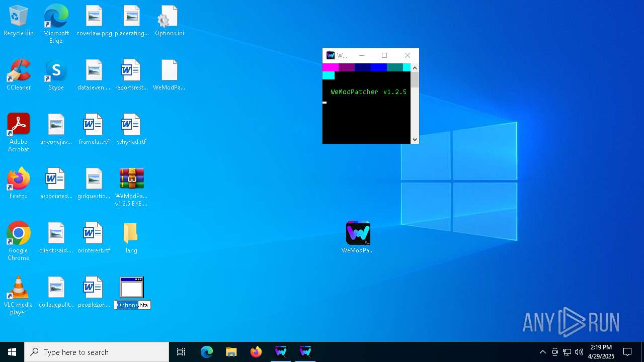Select the collegepolit image file icon
The width and height of the screenshot is (644, 362).
pos(56,293)
